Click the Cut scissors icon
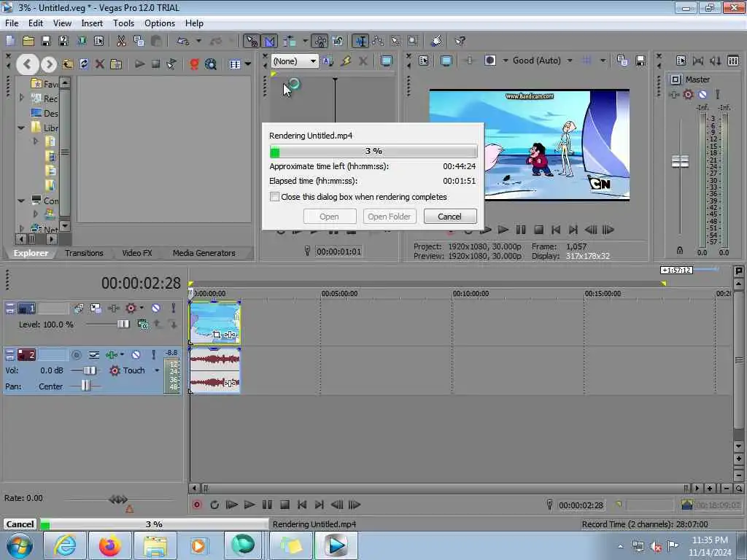This screenshot has height=560, width=747. pyautogui.click(x=122, y=41)
